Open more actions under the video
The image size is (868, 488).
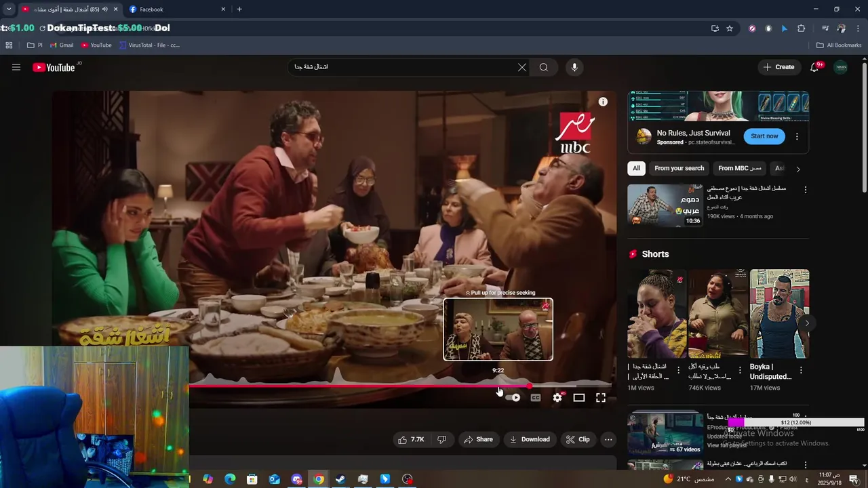[608, 439]
